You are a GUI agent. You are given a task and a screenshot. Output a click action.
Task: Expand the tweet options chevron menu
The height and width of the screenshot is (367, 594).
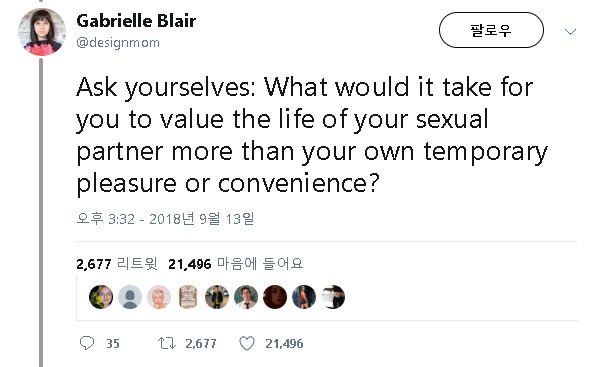pos(570,31)
